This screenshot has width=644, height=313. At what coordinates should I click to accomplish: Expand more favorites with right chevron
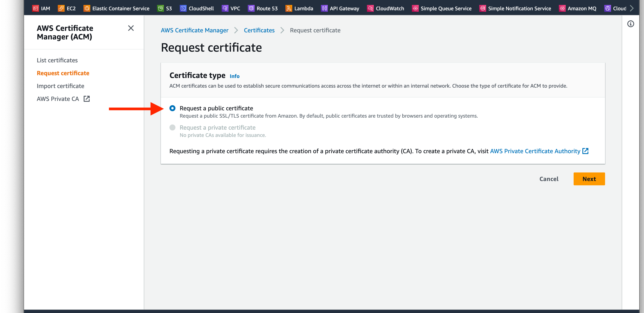632,8
